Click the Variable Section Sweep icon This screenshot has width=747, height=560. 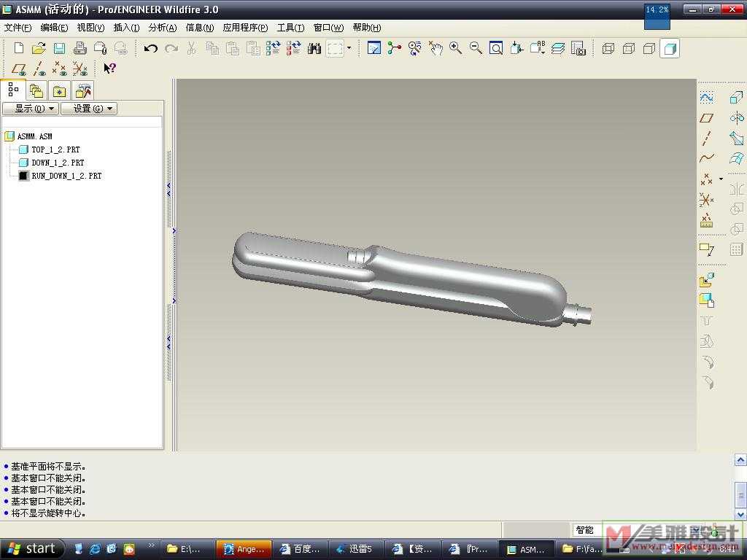pyautogui.click(x=737, y=138)
